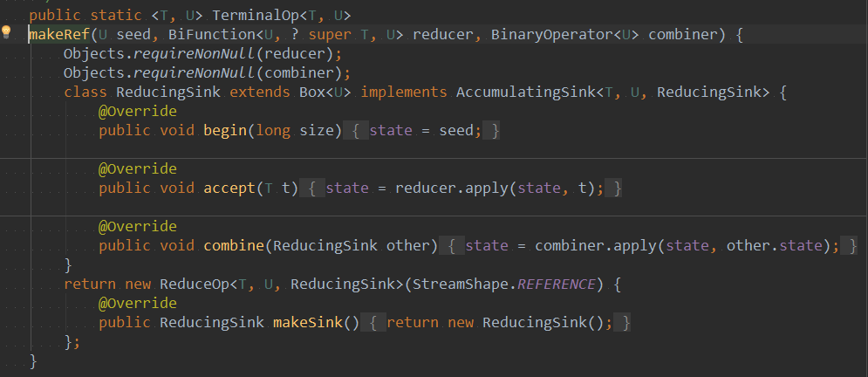Click the @Override annotation above begin
This screenshot has width=868, height=377.
click(137, 112)
